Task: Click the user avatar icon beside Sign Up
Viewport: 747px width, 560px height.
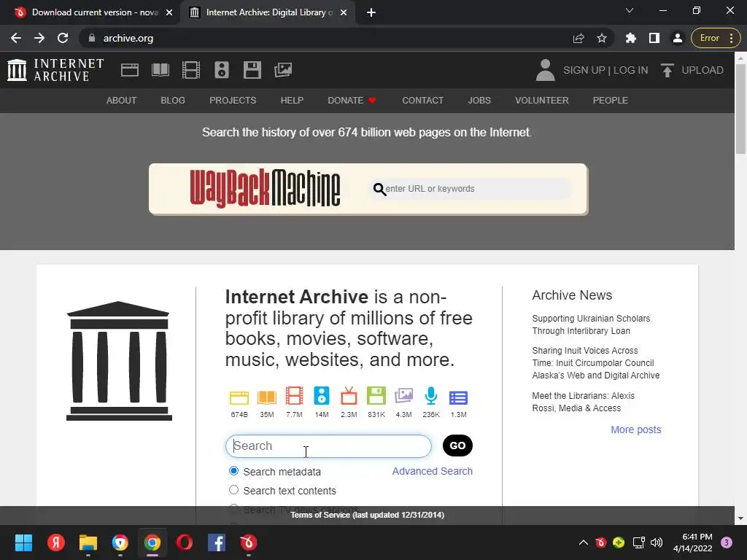Action: point(545,70)
